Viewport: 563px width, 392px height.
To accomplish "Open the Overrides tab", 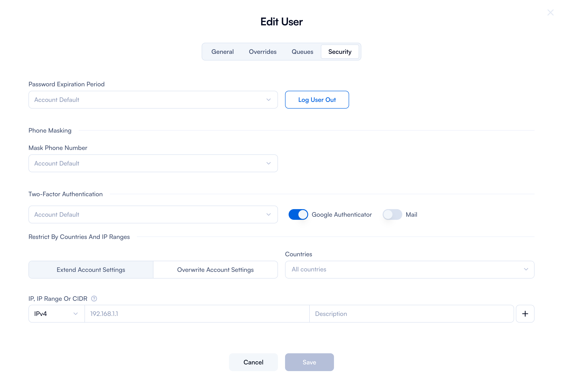I will pos(262,52).
